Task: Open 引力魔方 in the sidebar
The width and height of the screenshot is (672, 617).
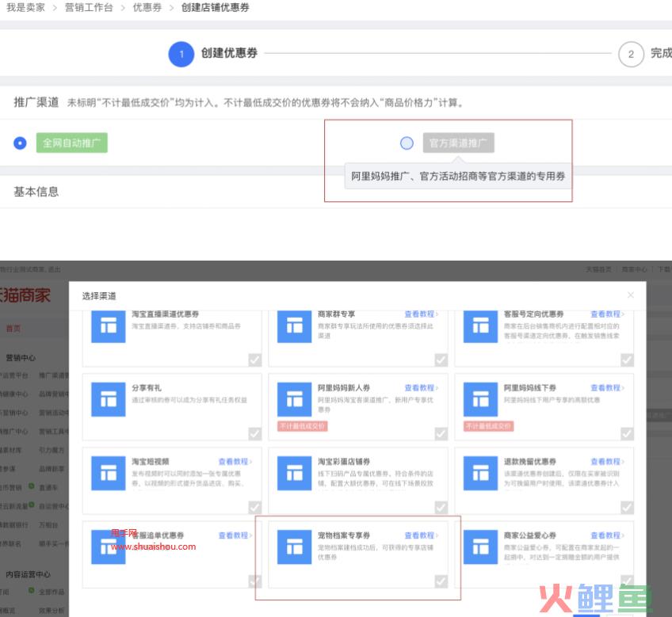Action: pos(52,450)
